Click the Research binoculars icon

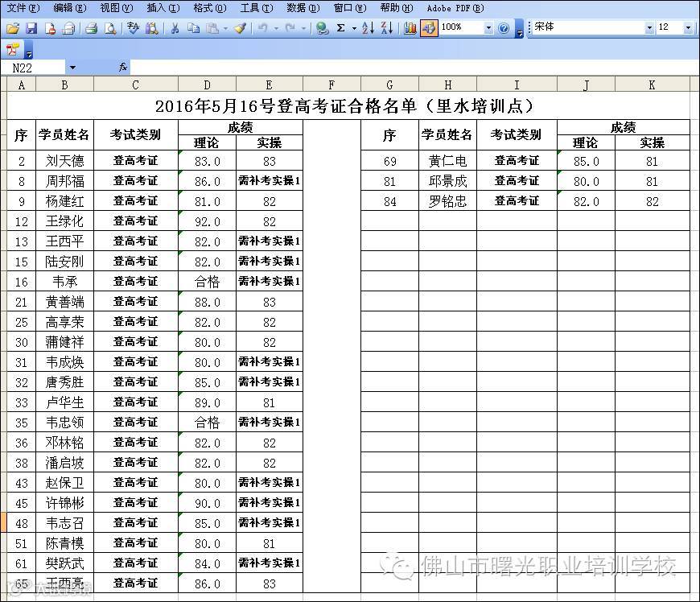[152, 28]
